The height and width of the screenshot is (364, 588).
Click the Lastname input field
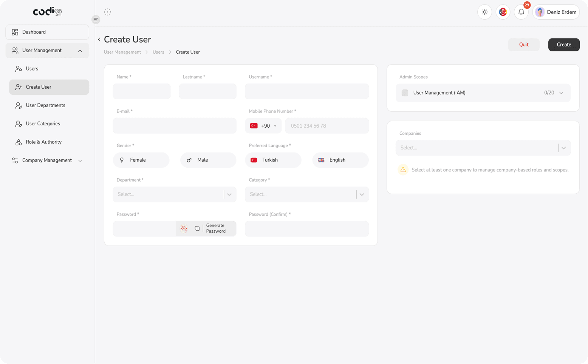(208, 91)
